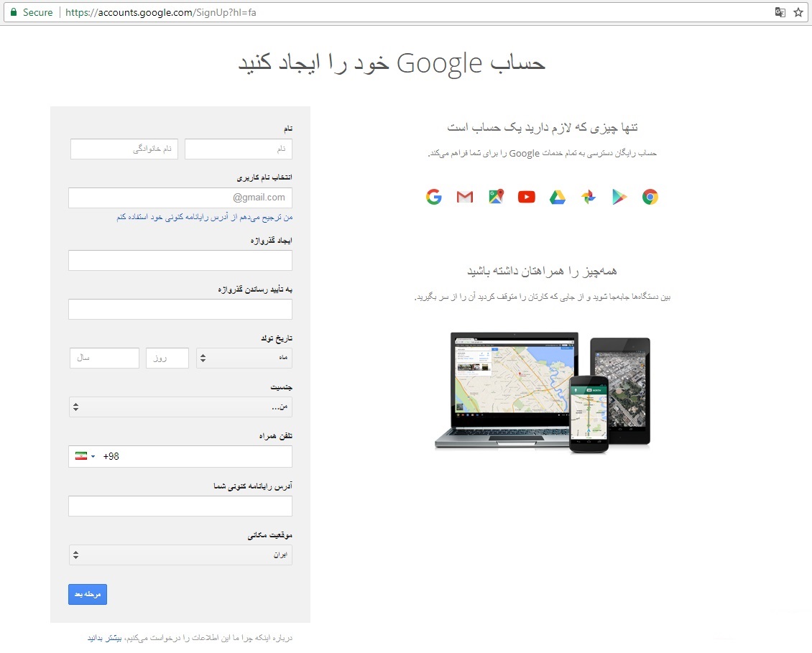Click the devices illustration with maps
Image resolution: width=812 pixels, height=653 pixels.
(543, 392)
